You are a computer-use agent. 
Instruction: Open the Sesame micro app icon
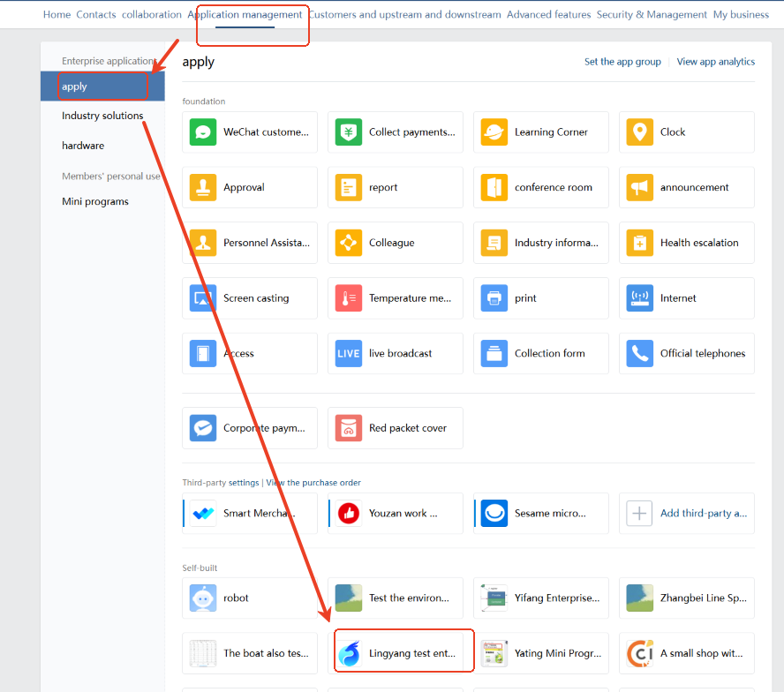click(x=494, y=513)
